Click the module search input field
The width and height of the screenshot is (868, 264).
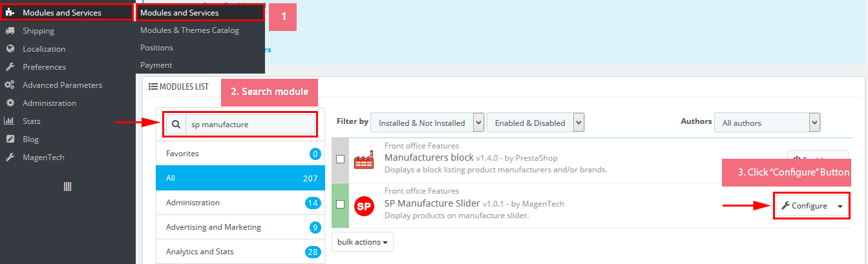[249, 125]
